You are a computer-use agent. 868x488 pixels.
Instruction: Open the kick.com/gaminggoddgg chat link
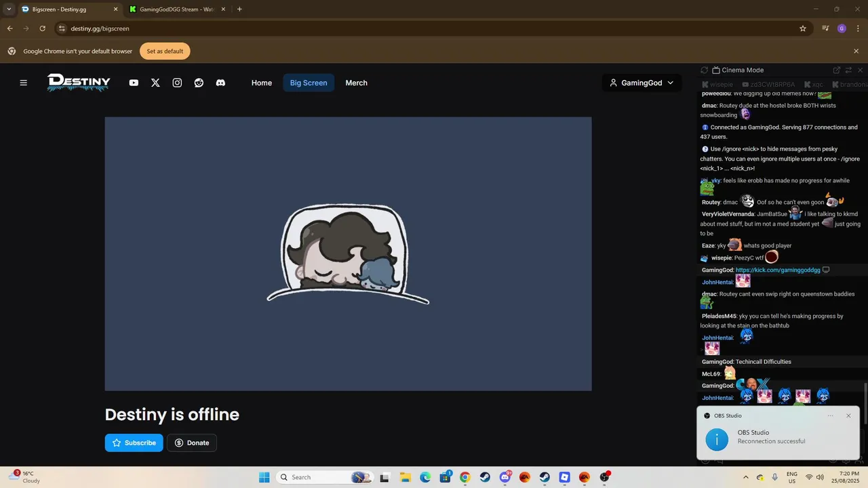tap(778, 270)
